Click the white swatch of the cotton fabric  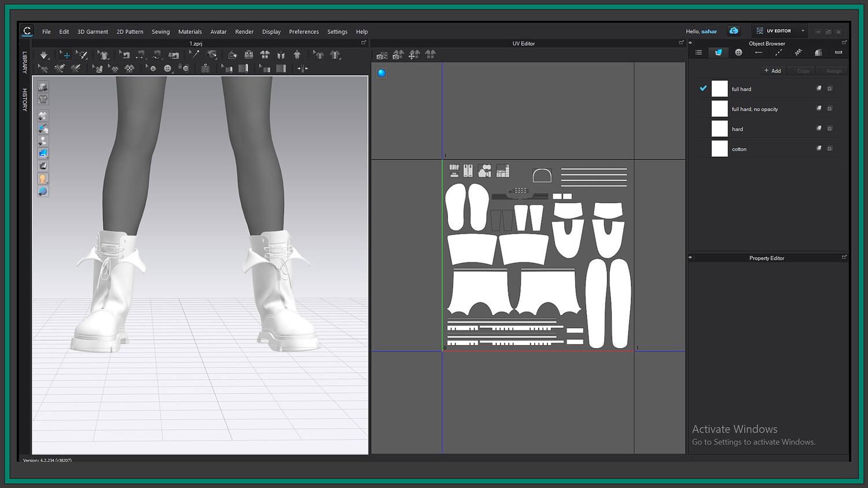coord(719,149)
